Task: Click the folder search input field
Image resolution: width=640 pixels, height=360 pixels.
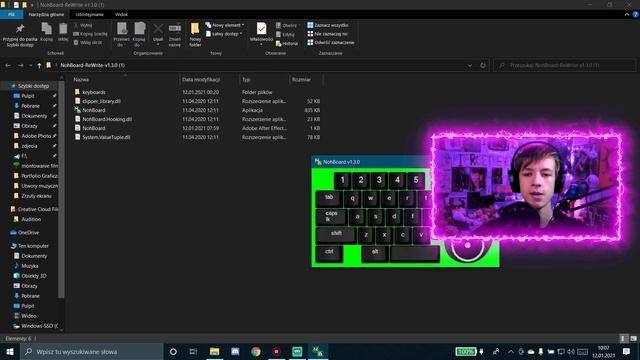Action: (x=564, y=65)
